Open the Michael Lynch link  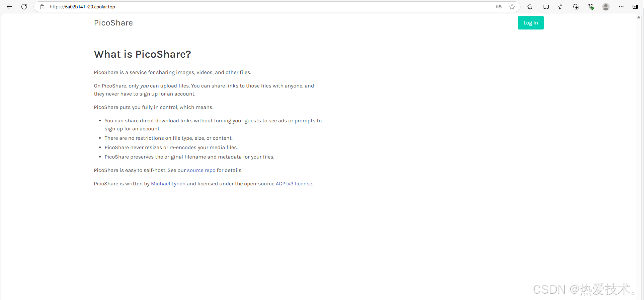168,184
